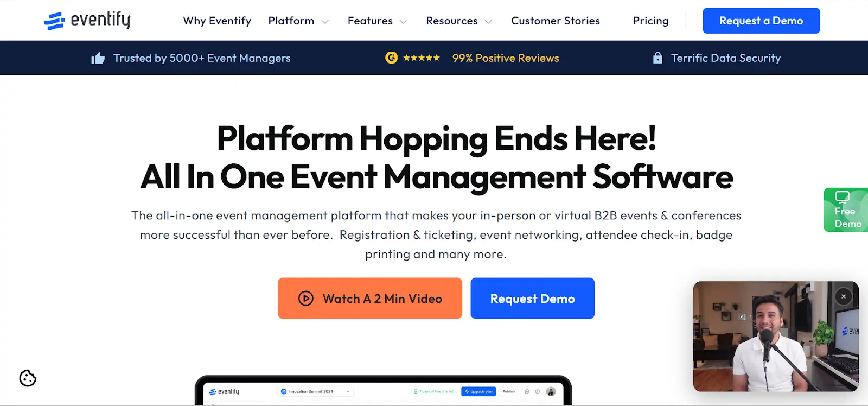Expand the Resources dropdown chevron
This screenshot has height=406, width=868.
(488, 22)
